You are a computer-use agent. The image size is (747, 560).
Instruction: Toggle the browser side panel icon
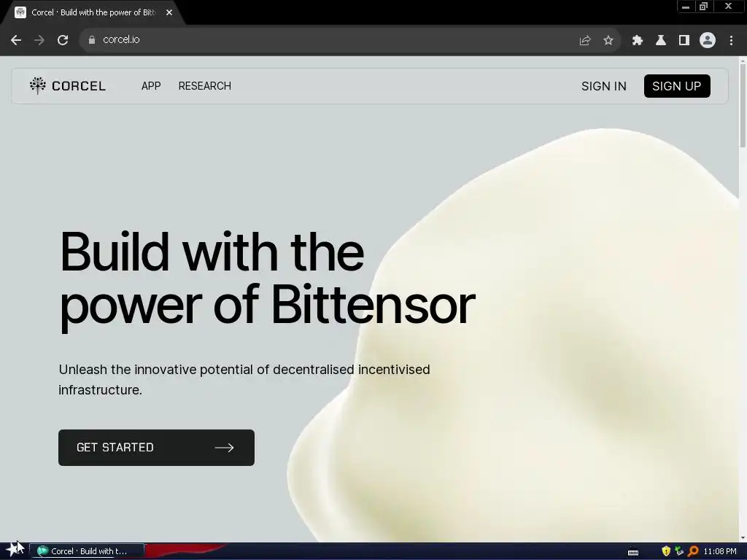[684, 41]
